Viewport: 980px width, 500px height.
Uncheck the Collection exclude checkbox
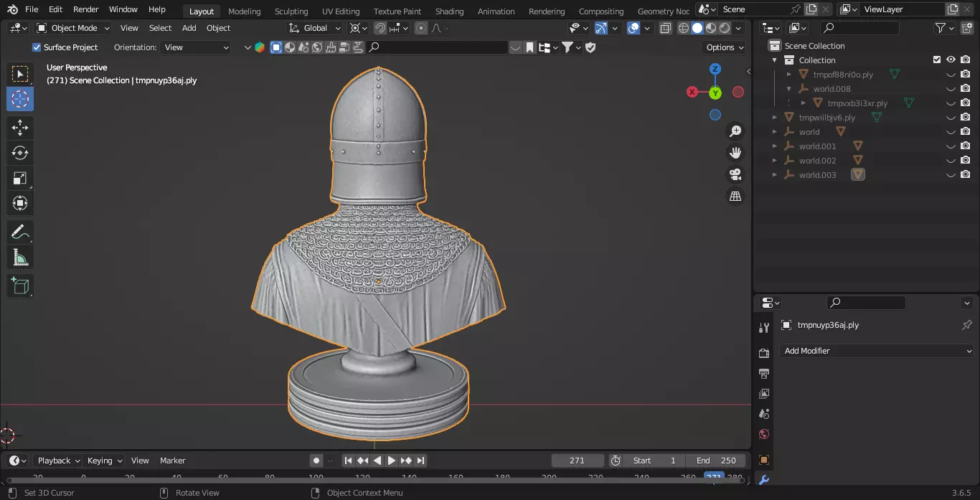[x=936, y=60]
